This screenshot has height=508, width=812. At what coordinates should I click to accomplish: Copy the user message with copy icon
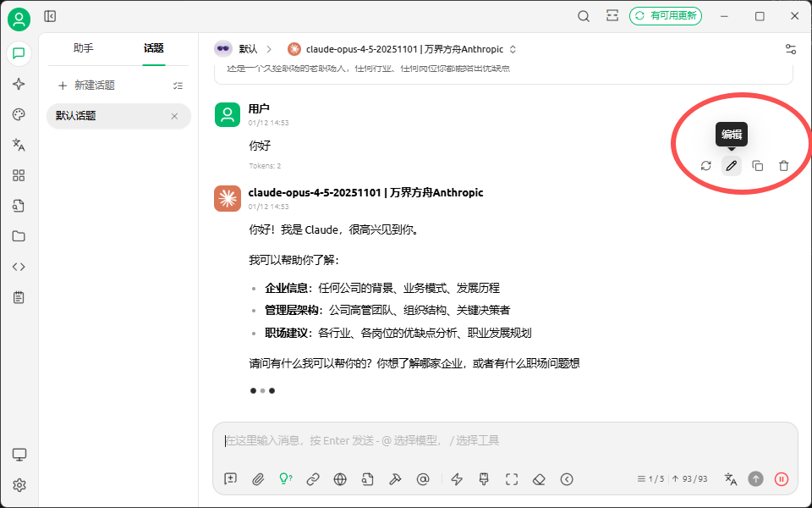pyautogui.click(x=758, y=166)
